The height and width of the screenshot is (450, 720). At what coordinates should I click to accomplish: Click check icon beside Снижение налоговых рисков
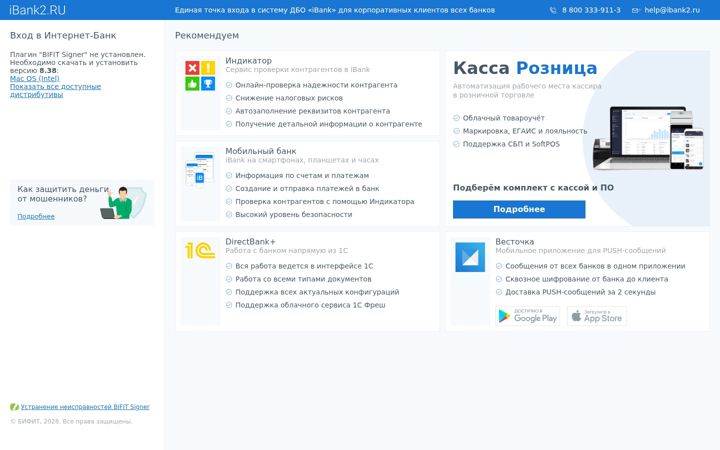point(229,98)
